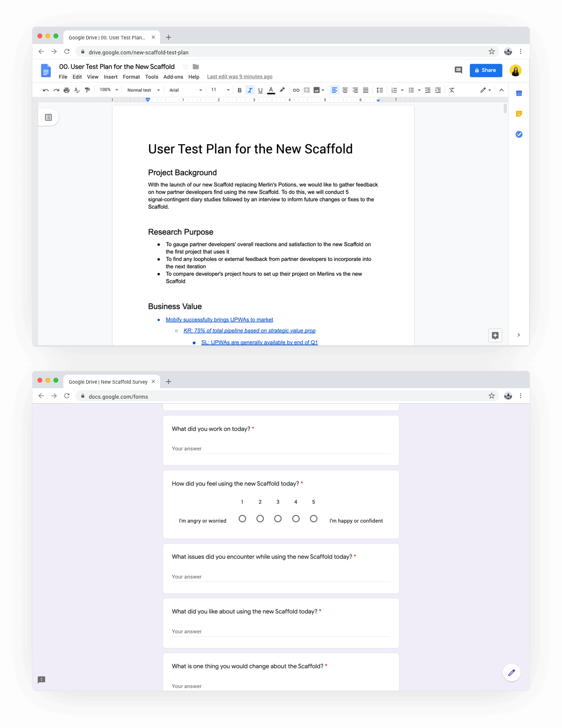Image resolution: width=562 pixels, height=728 pixels.
Task: Set left text alignment
Action: tap(335, 90)
